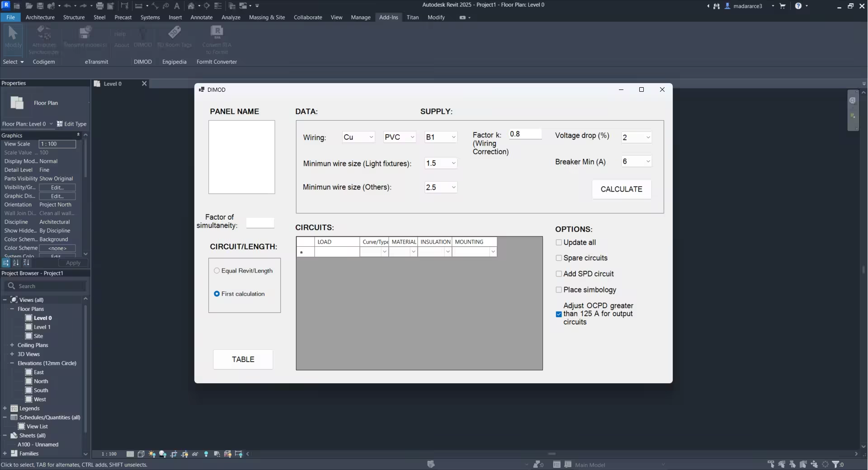This screenshot has width=868, height=470.
Task: Click the Text tool 'A' icon
Action: click(x=177, y=6)
